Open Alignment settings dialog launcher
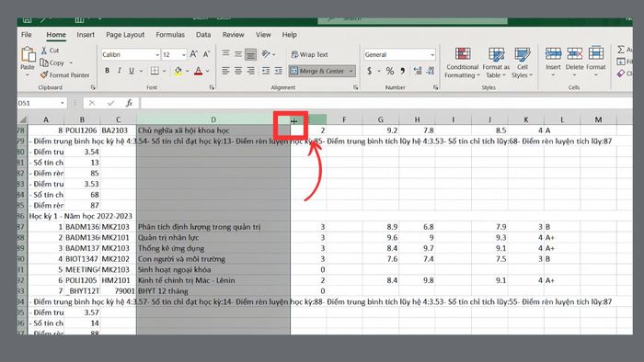This screenshot has width=644, height=362. point(355,87)
